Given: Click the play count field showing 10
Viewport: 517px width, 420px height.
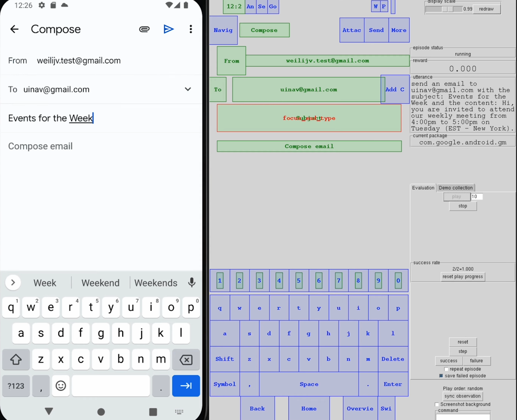Looking at the screenshot, I should [x=477, y=197].
